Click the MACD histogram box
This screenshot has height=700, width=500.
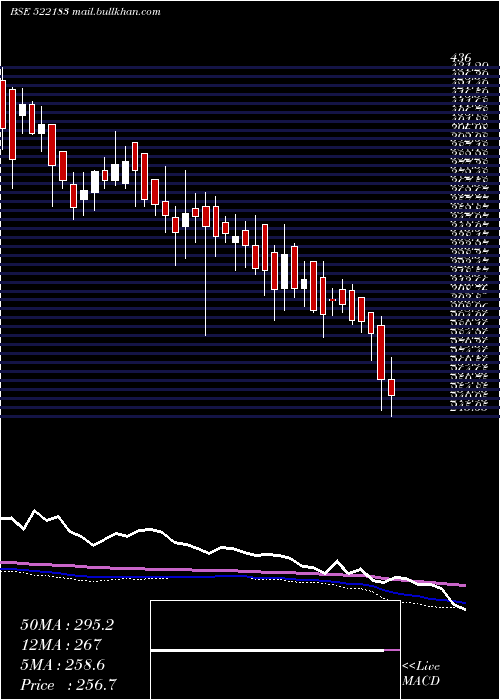(x=275, y=650)
